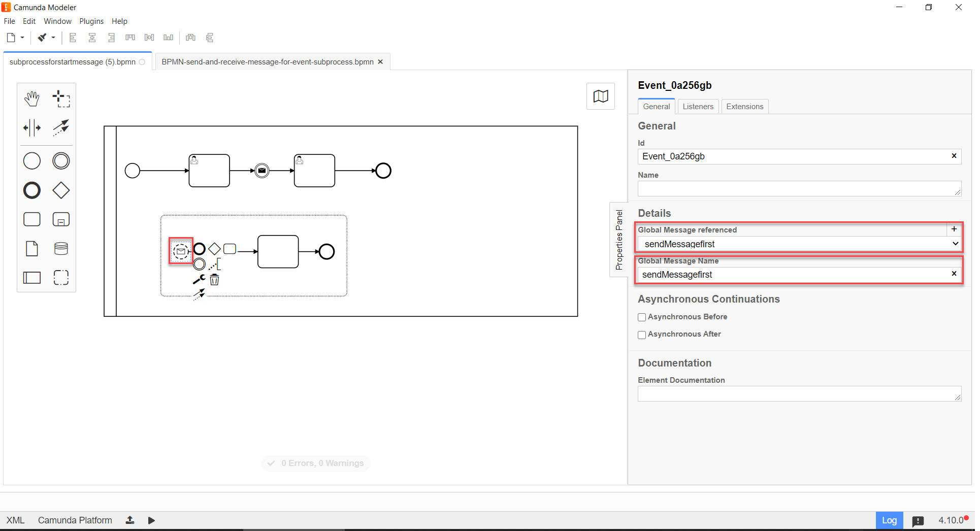
Task: Append End Event from context pad
Action: tap(200, 249)
